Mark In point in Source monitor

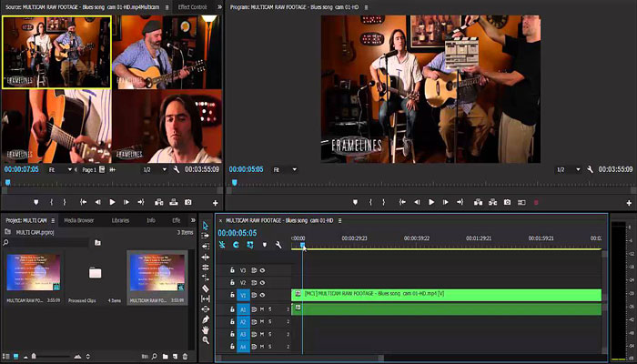point(52,202)
